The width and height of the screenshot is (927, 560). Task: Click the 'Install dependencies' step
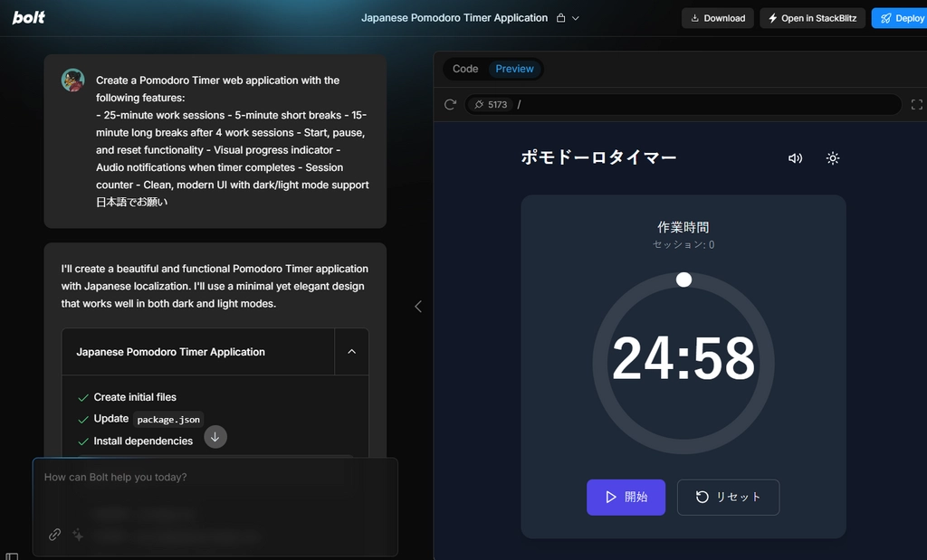coord(143,441)
